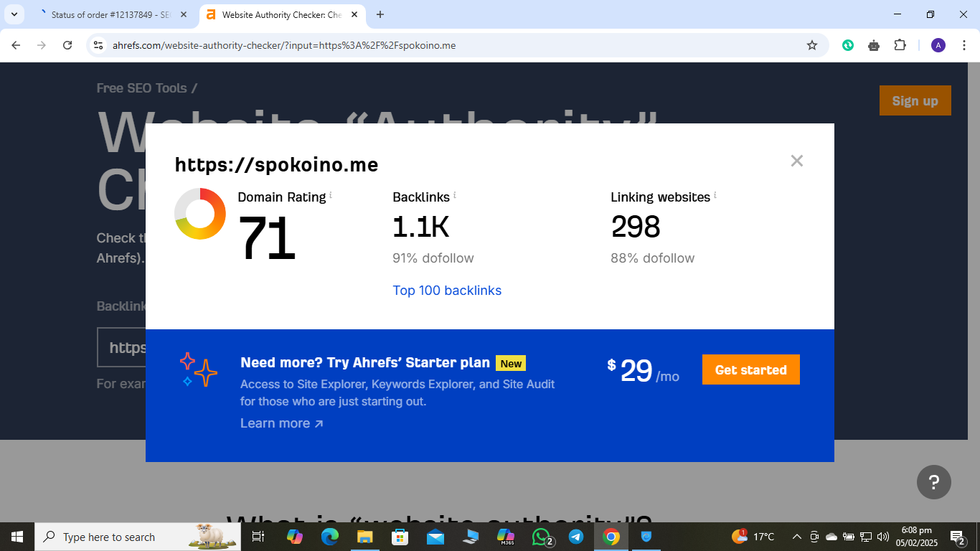Open the browser extensions puzzle icon
The height and width of the screenshot is (551, 980).
(900, 44)
